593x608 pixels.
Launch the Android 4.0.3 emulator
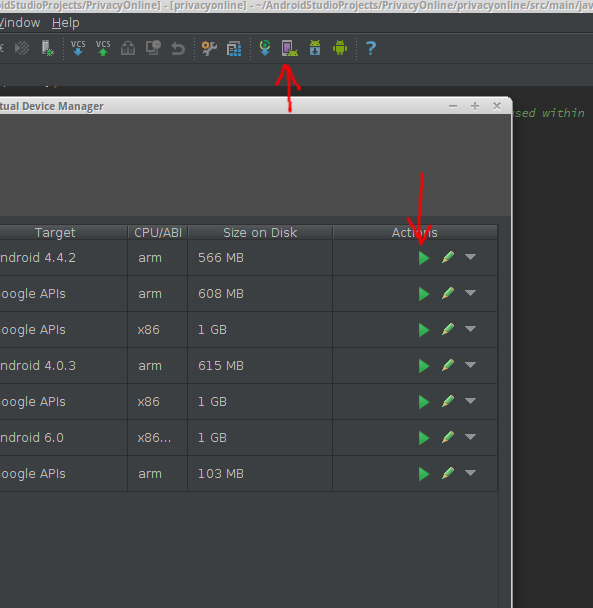[x=424, y=366]
